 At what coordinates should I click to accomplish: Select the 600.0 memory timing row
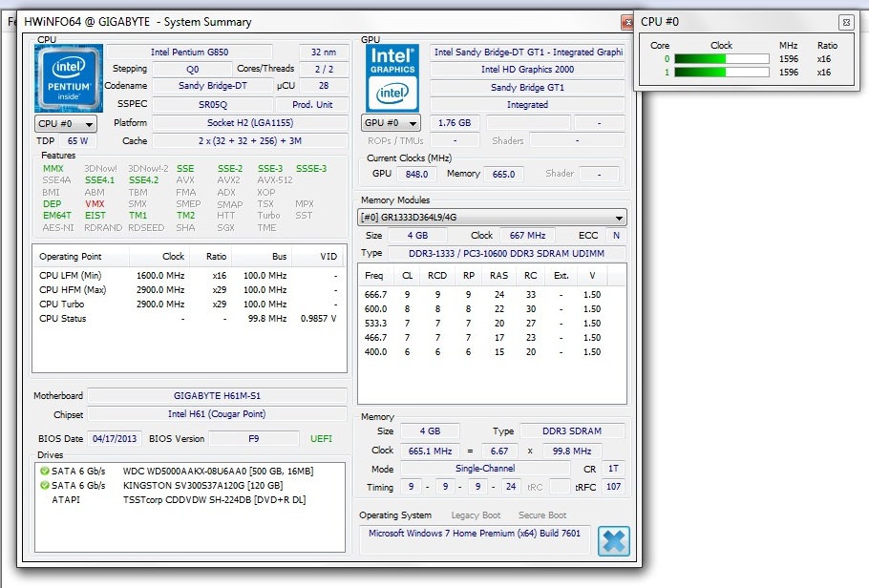click(x=492, y=309)
